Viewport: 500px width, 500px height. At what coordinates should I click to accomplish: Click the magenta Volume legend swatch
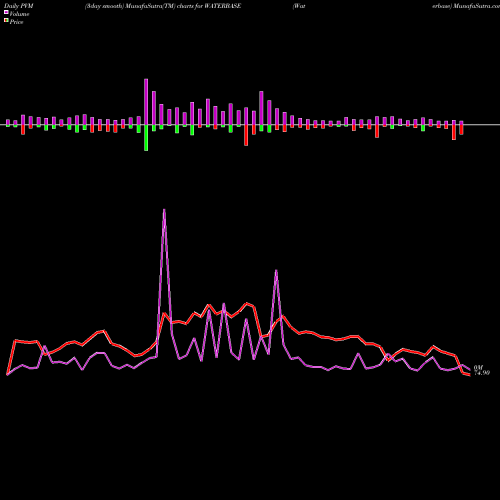click(x=6, y=12)
